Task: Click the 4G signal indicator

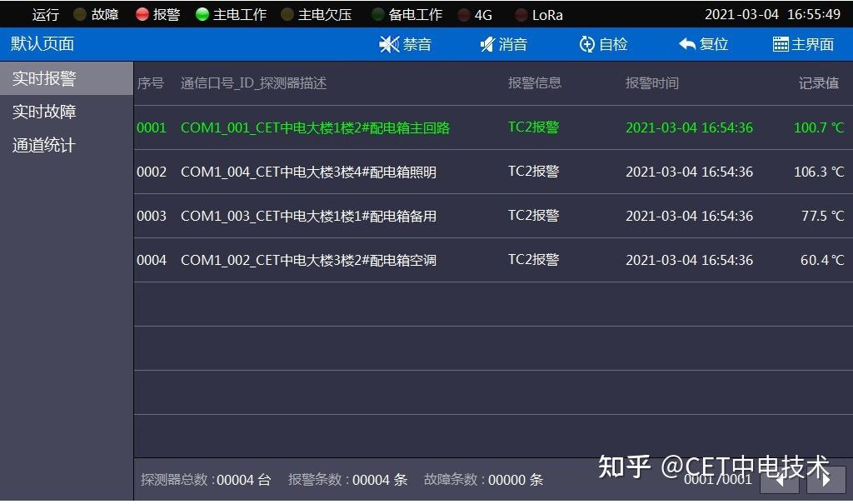Action: click(x=464, y=15)
